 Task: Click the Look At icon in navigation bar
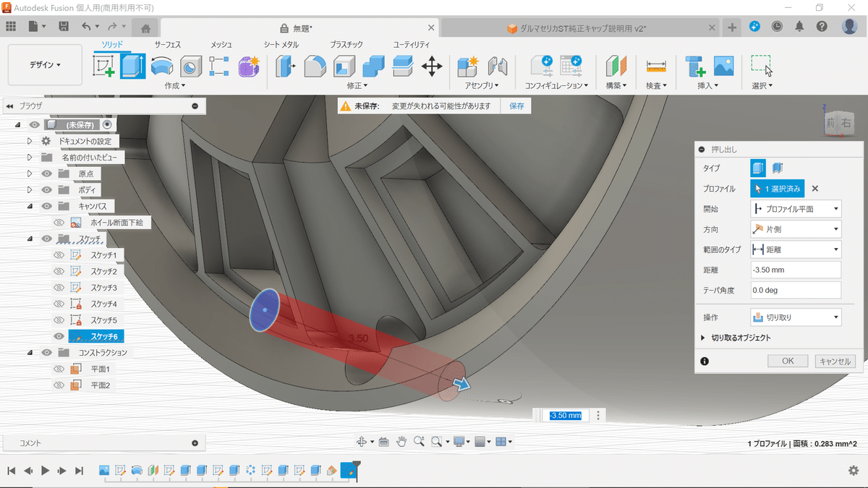pos(384,442)
